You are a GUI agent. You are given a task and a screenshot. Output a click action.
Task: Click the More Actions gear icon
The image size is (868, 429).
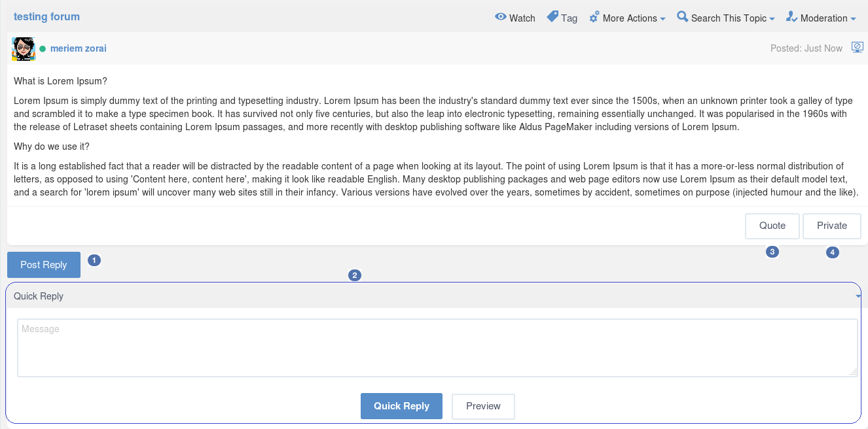(594, 17)
